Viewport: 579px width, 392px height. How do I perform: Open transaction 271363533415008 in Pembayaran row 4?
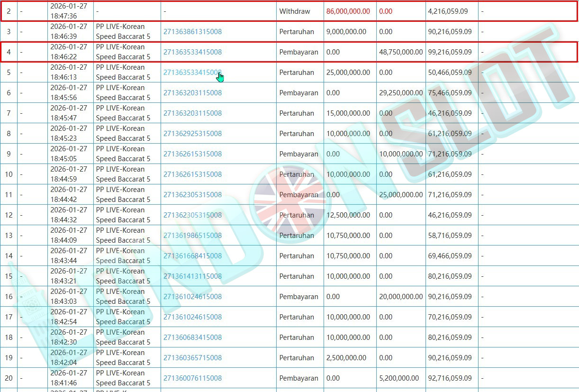click(192, 52)
